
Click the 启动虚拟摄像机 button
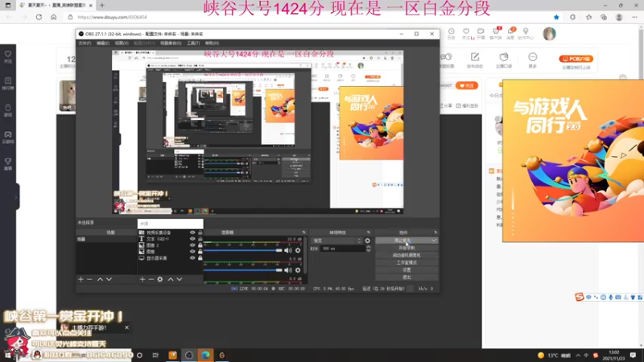coord(407,255)
